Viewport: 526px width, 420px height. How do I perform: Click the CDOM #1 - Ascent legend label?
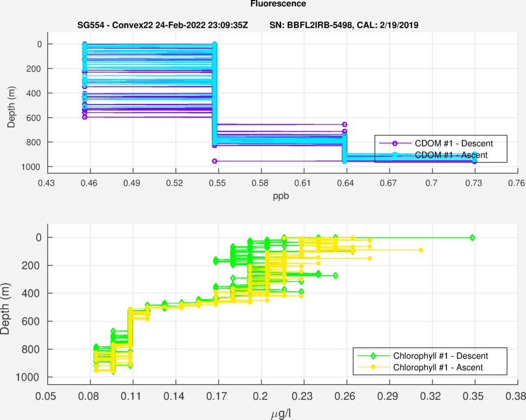point(454,155)
